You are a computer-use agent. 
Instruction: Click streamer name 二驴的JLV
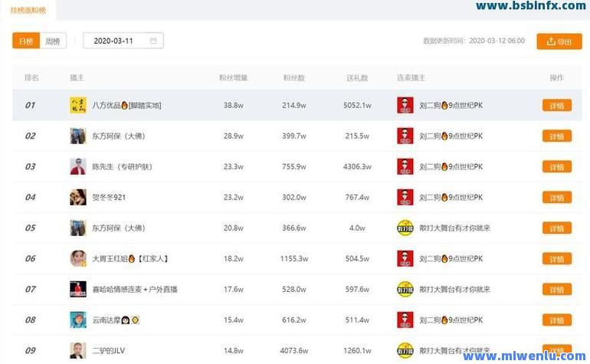[108, 350]
